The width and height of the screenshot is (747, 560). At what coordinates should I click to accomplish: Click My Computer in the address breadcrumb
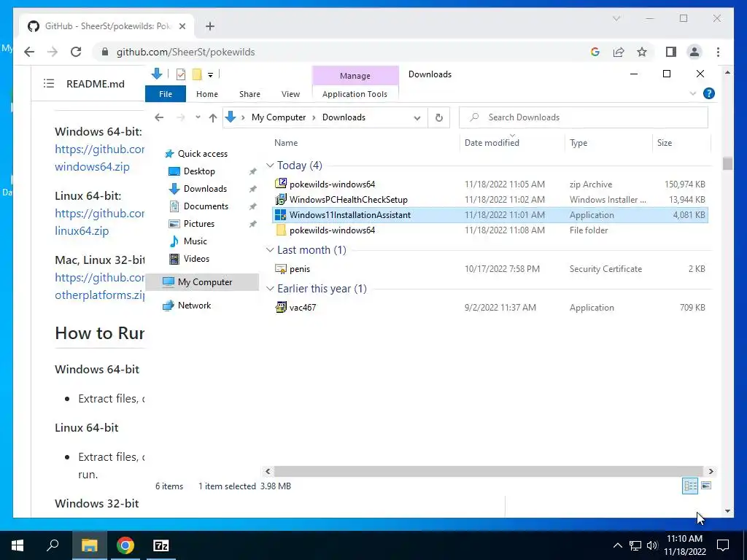click(278, 117)
